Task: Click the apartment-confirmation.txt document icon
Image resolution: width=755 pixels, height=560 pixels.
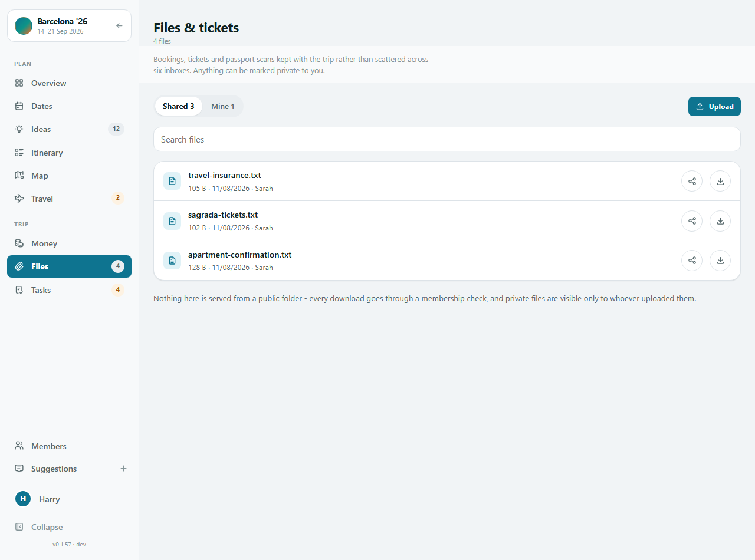Action: click(172, 261)
